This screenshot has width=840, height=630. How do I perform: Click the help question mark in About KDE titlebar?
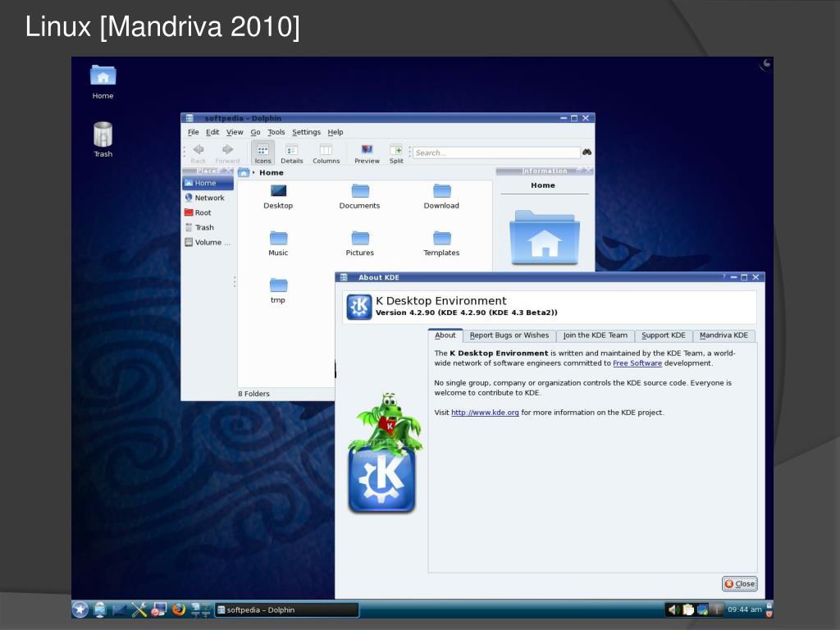click(x=724, y=277)
